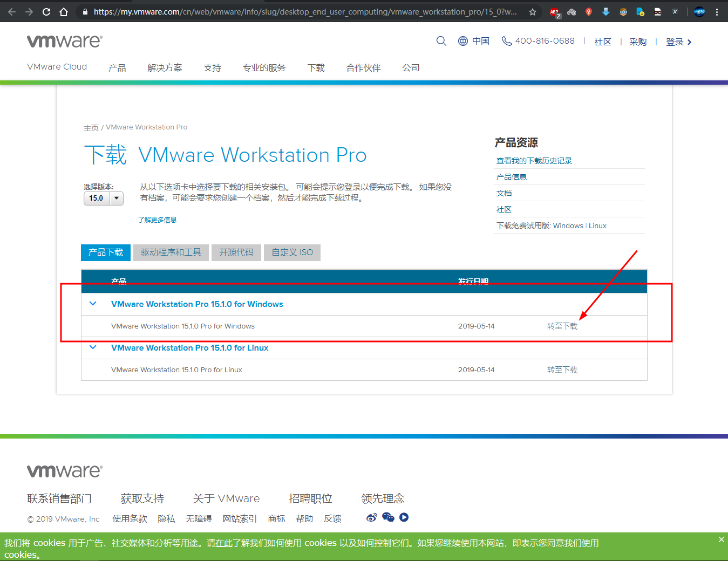View site security lock info

[x=85, y=11]
